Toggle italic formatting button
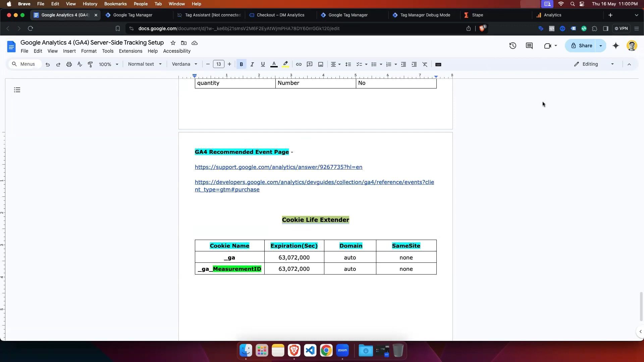 [252, 64]
